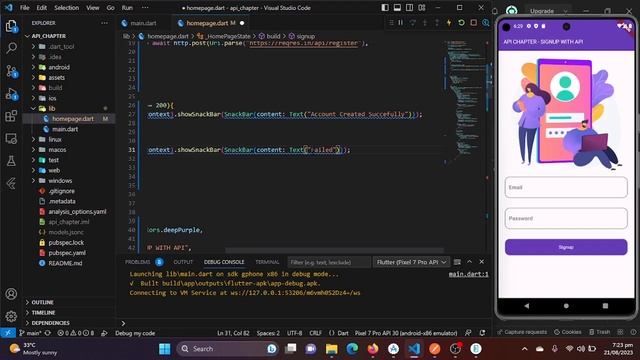Clear the debug console output
Viewport: 640px width, 360px height.
click(457, 262)
